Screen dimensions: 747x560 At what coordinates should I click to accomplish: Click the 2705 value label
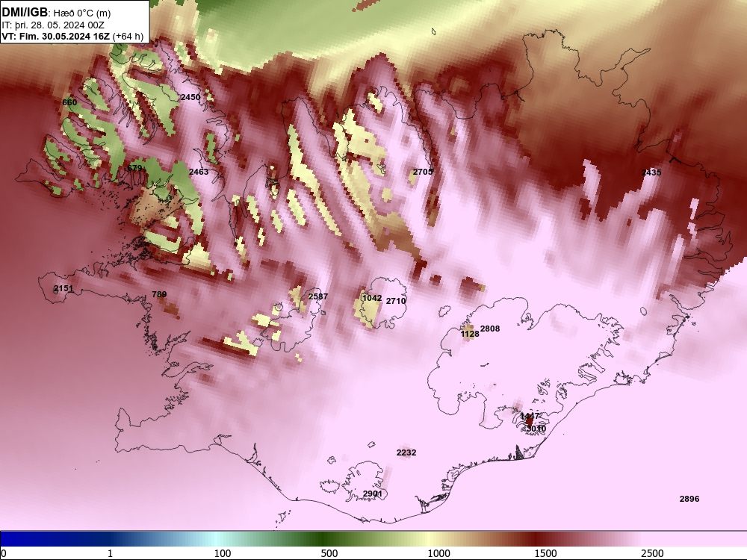pos(423,172)
